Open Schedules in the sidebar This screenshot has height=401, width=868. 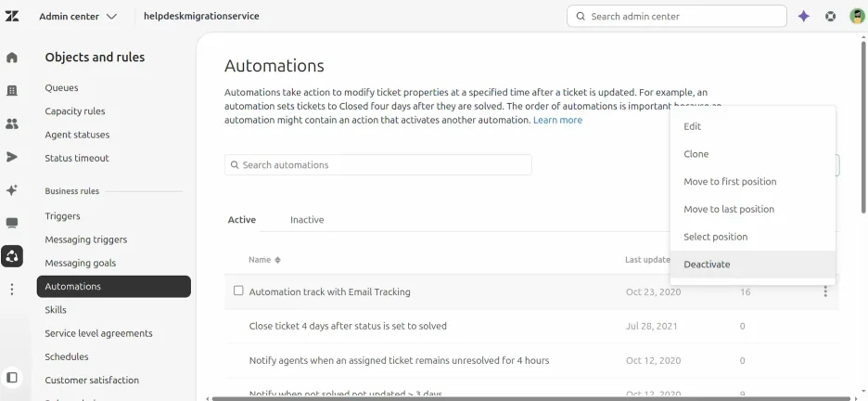click(x=67, y=356)
